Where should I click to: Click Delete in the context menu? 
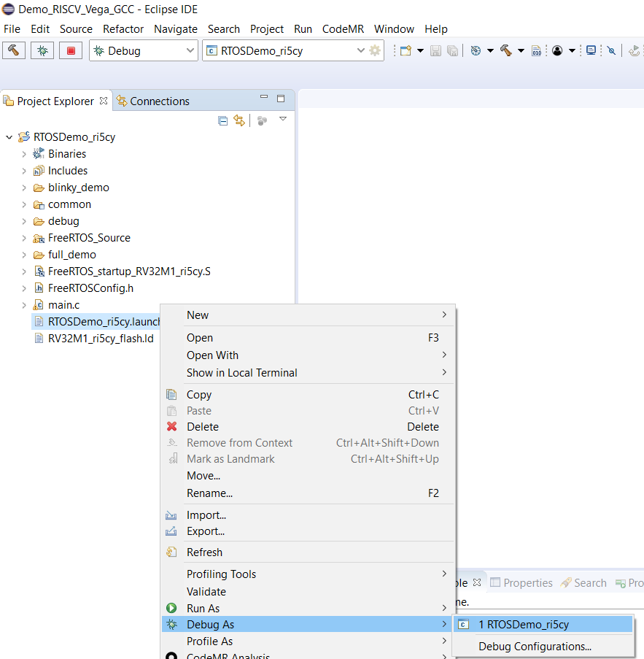pos(308,427)
